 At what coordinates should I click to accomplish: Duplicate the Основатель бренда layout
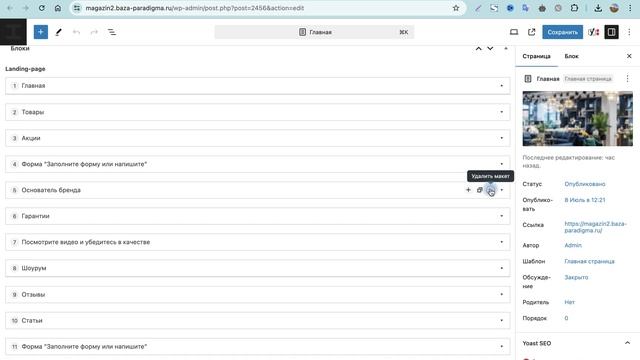pos(480,190)
